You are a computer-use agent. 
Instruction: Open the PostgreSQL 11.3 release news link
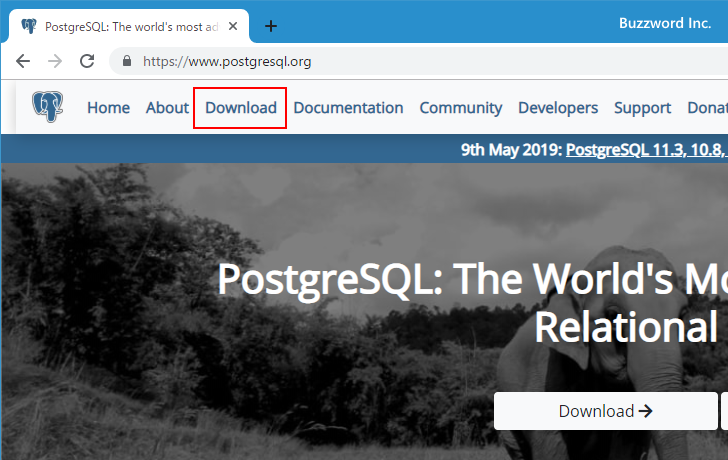646,150
